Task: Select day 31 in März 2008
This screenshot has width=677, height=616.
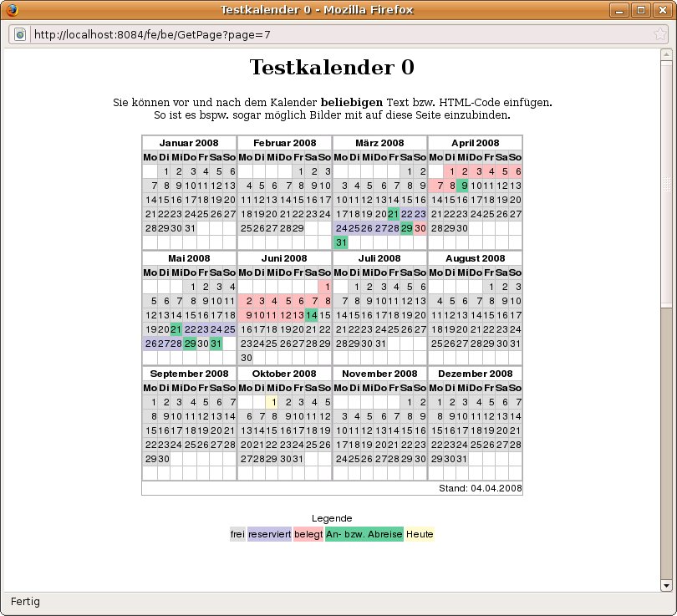Action: pyautogui.click(x=341, y=242)
